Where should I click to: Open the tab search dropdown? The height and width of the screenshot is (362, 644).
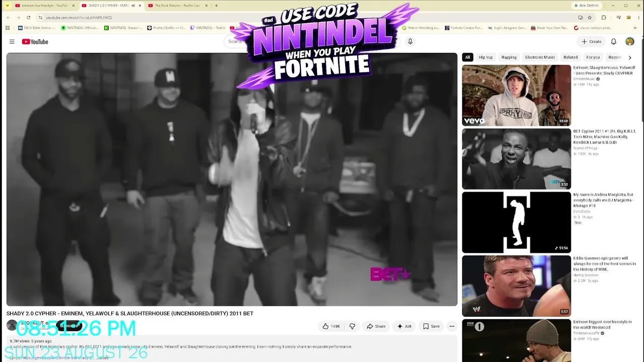7,6
